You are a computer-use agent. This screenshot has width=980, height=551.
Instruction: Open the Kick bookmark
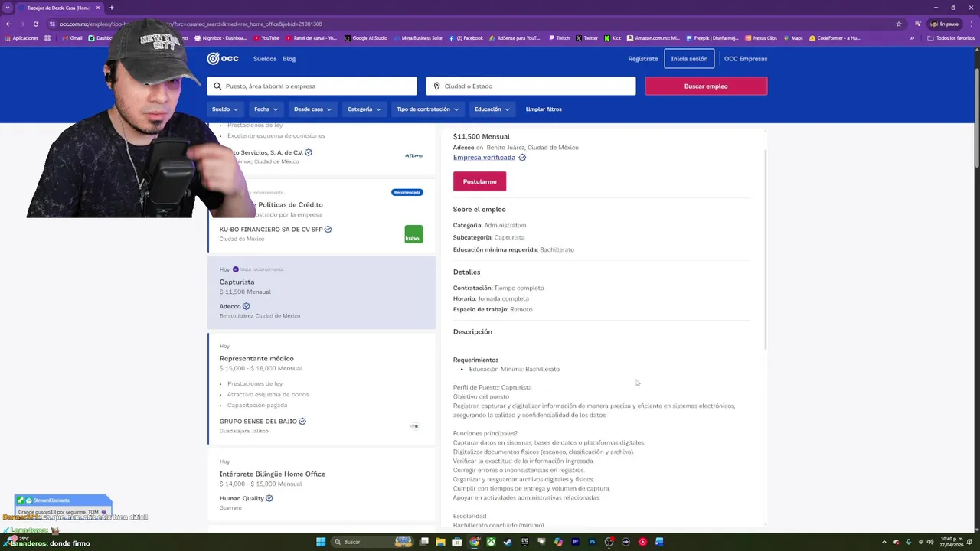[x=612, y=38]
